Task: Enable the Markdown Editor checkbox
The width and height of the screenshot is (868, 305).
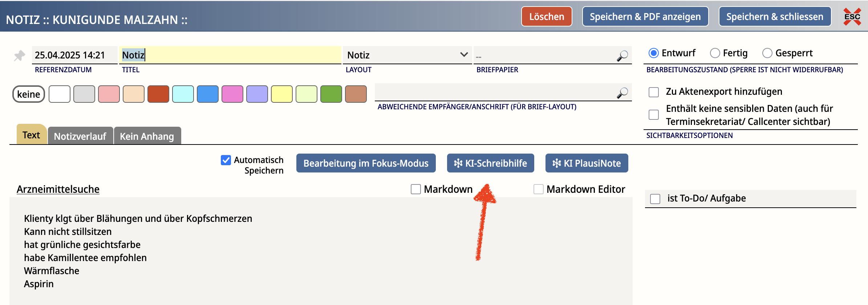Action: click(x=539, y=189)
